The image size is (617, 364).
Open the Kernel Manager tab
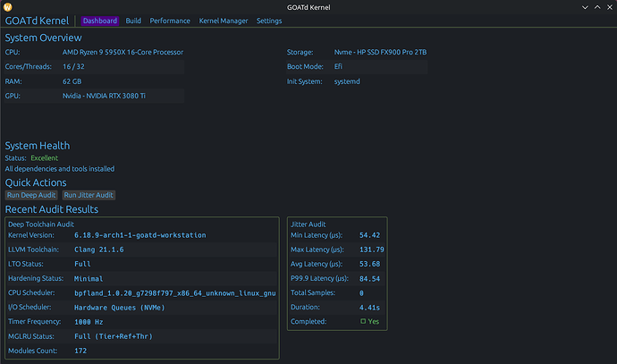pyautogui.click(x=224, y=21)
